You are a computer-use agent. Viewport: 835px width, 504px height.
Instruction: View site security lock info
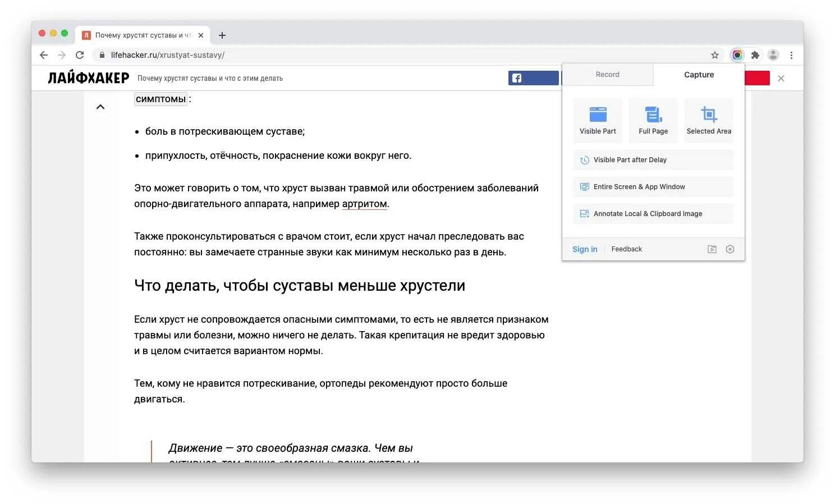pos(102,55)
